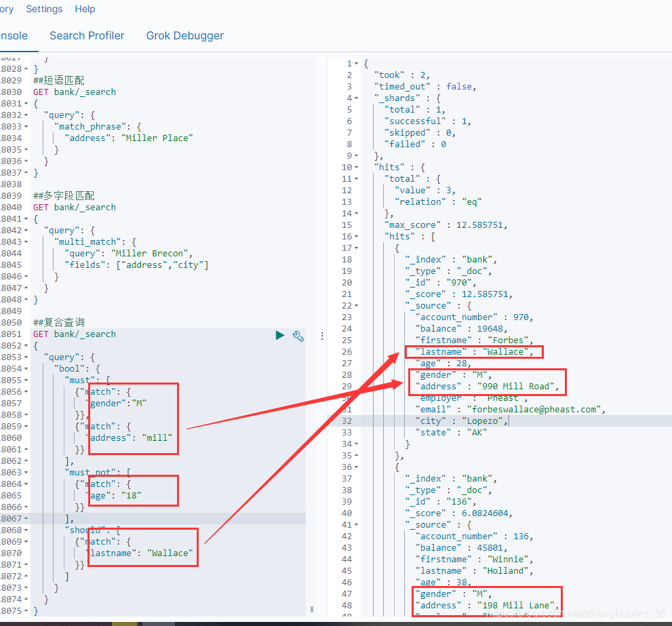Collapse the second hit's _source fold arrow
This screenshot has height=626, width=672.
coord(355,524)
